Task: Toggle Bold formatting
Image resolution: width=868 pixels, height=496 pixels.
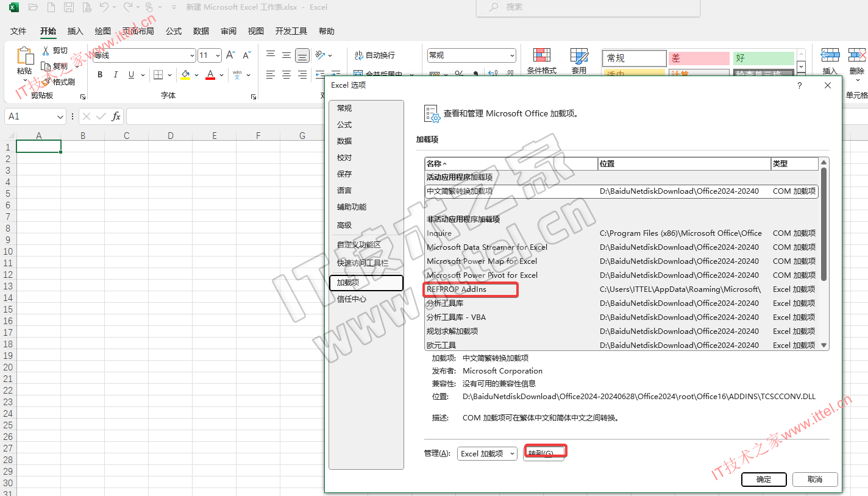Action: click(100, 75)
